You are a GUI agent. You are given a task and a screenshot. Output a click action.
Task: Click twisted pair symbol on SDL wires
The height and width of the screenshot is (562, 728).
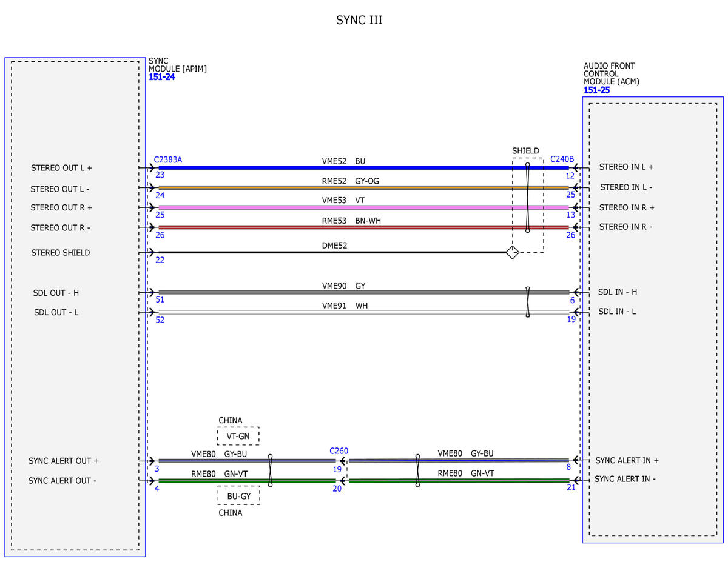(528, 302)
